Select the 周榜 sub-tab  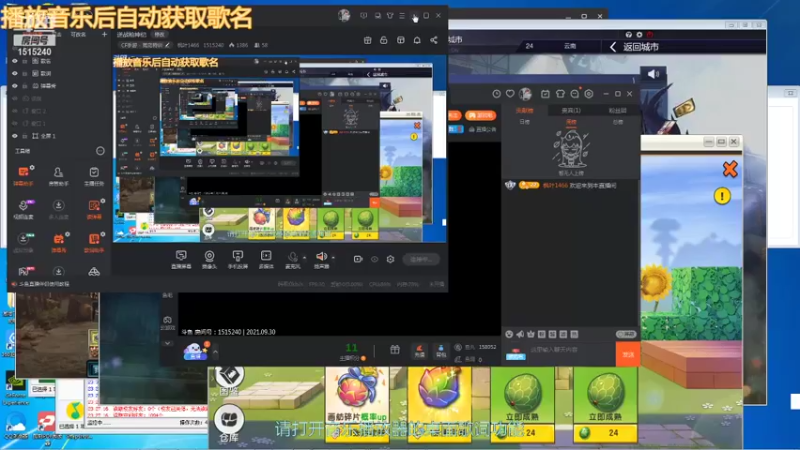pos(571,122)
